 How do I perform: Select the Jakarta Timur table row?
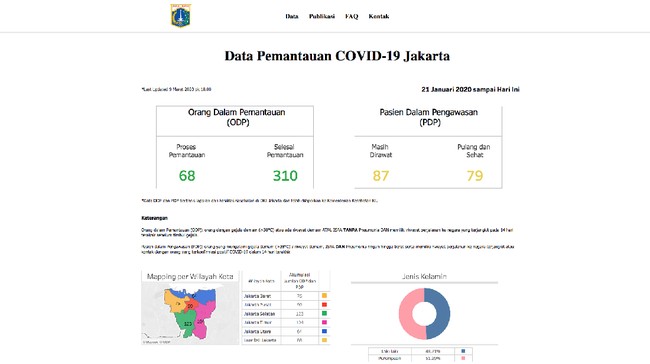pos(286,323)
